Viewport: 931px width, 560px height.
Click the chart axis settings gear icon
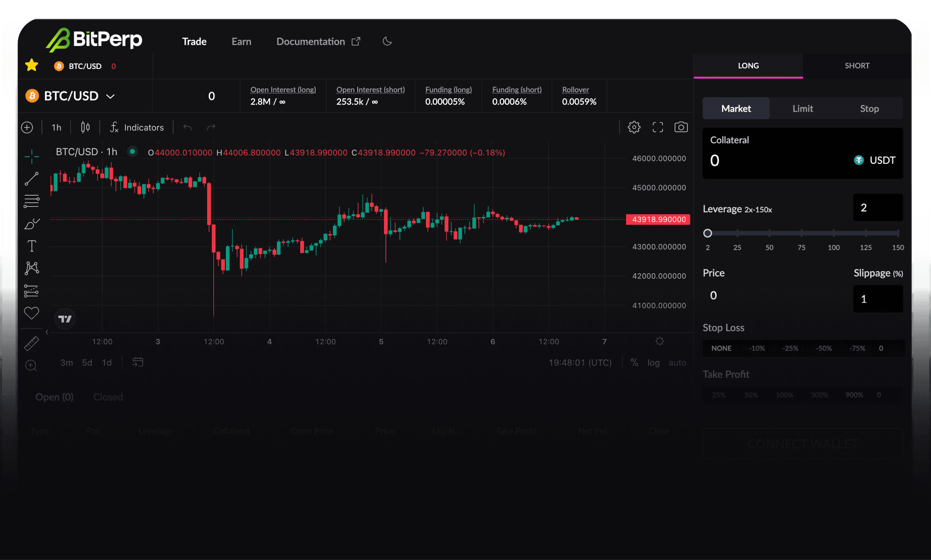pyautogui.click(x=660, y=341)
